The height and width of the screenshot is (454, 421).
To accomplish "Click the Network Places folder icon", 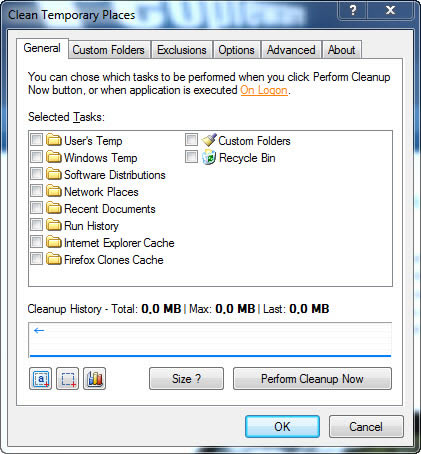I will coord(54,191).
